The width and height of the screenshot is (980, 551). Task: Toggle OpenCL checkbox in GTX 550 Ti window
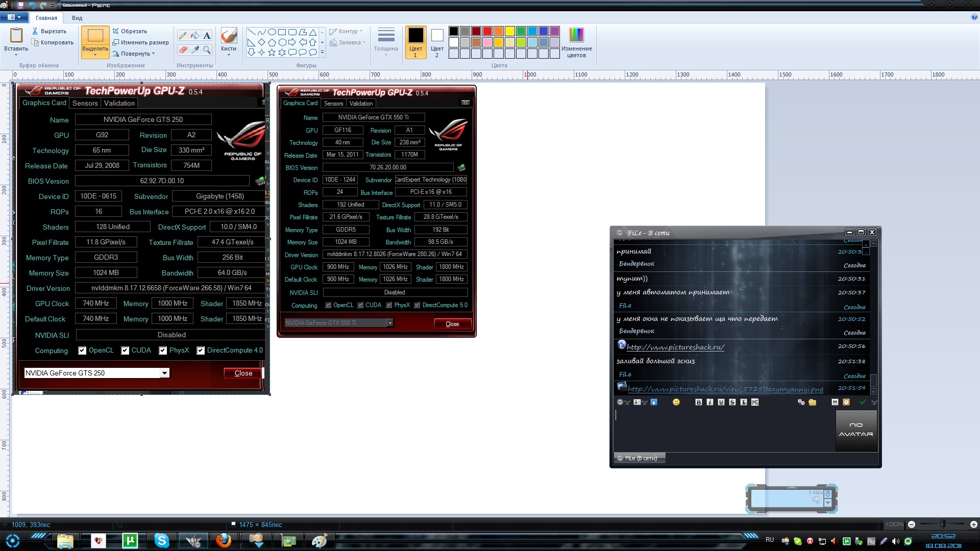(x=328, y=305)
